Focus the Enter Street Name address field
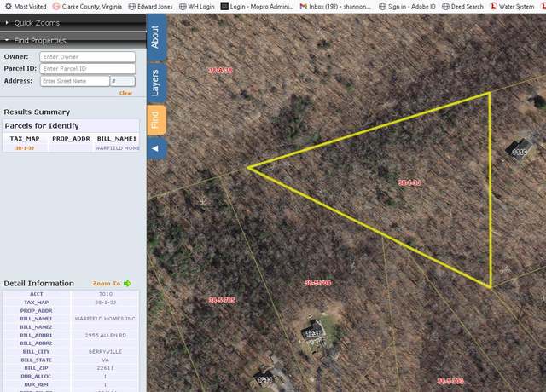Screen dimensions: 546x392 [x=75, y=81]
